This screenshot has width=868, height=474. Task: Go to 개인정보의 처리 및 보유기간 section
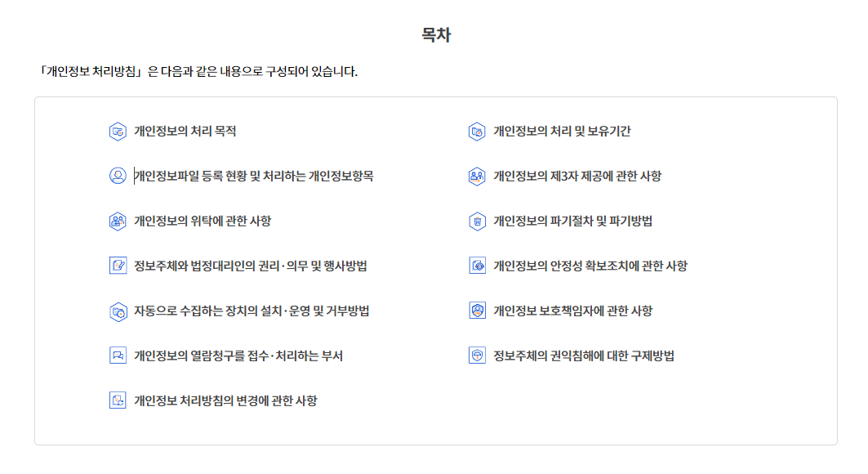pyautogui.click(x=562, y=132)
